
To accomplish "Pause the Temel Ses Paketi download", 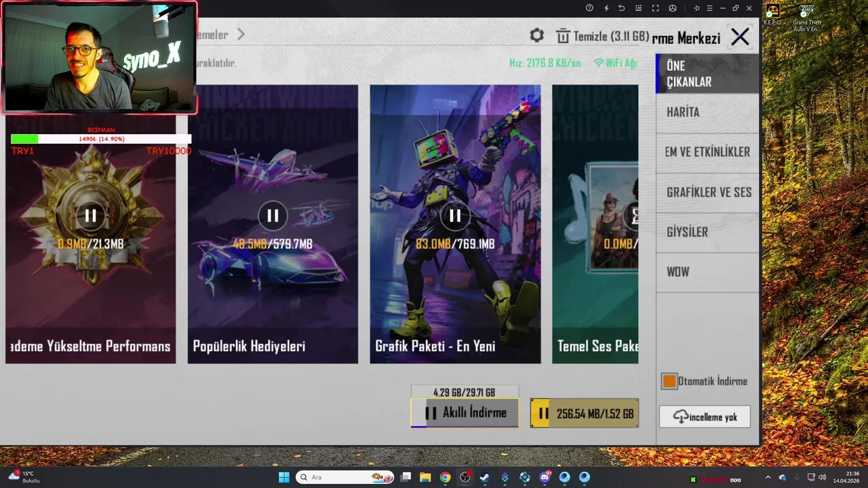I will (x=632, y=216).
